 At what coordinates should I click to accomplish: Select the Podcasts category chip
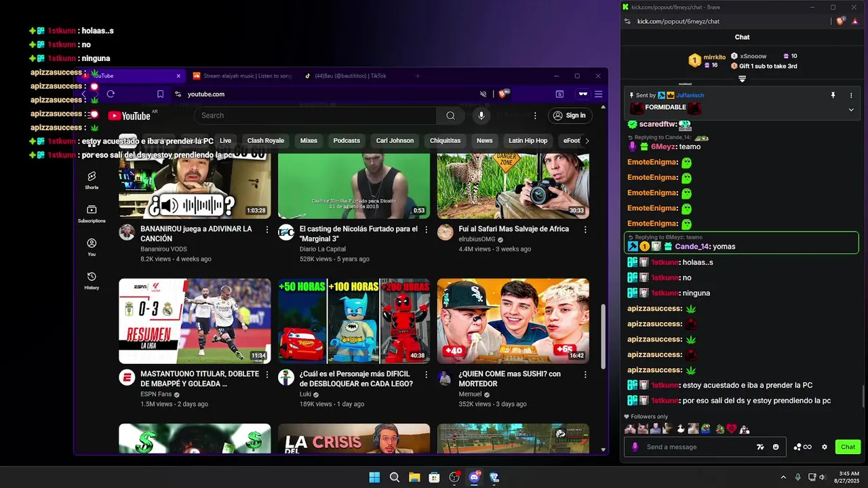click(347, 140)
